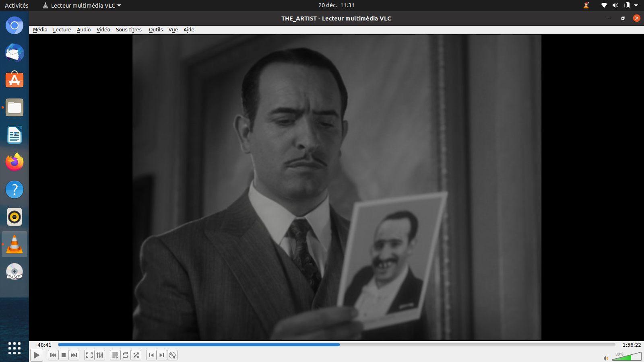Open extended settings equalizer icon
The width and height of the screenshot is (644, 362).
click(100, 355)
